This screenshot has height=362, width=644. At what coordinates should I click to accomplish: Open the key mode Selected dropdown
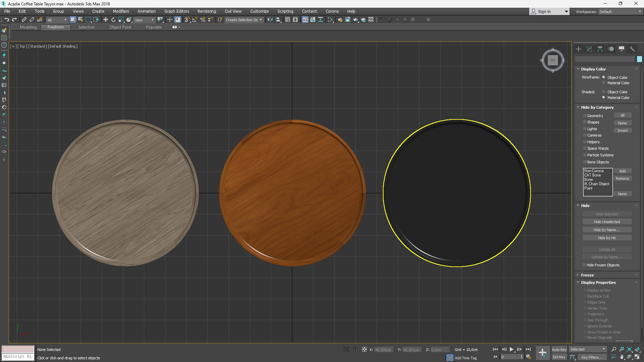click(587, 349)
